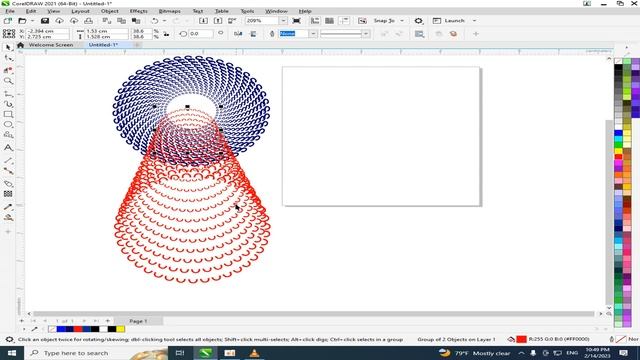Image resolution: width=640 pixels, height=360 pixels.
Task: Click the Import icon
Action: tap(203, 21)
